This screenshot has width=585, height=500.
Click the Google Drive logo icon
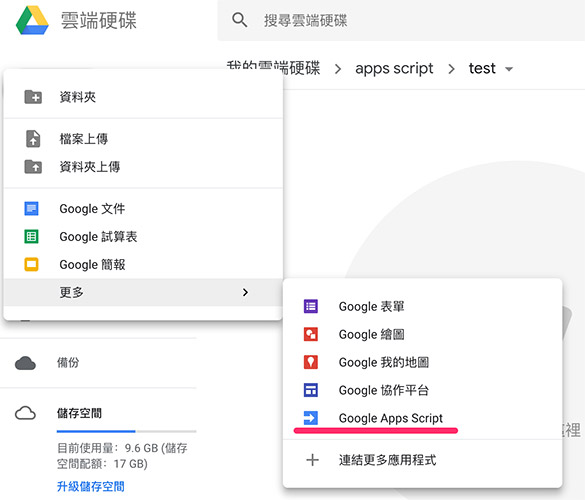pyautogui.click(x=32, y=20)
